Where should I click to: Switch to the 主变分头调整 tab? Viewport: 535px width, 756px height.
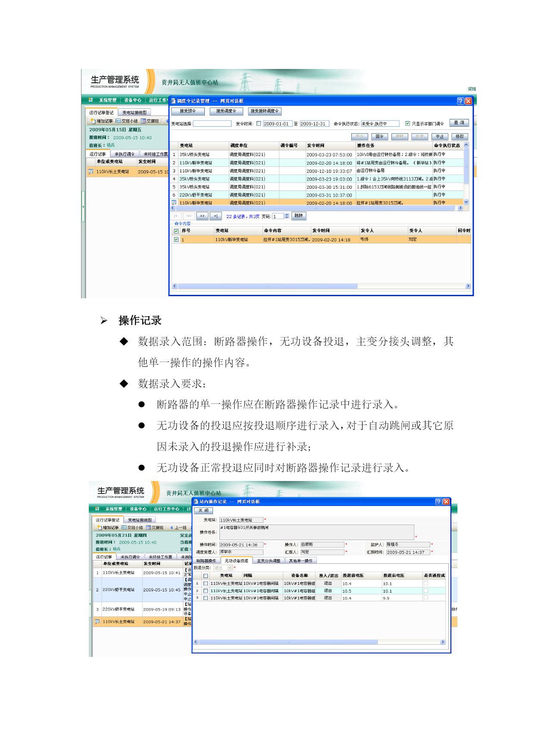(269, 561)
